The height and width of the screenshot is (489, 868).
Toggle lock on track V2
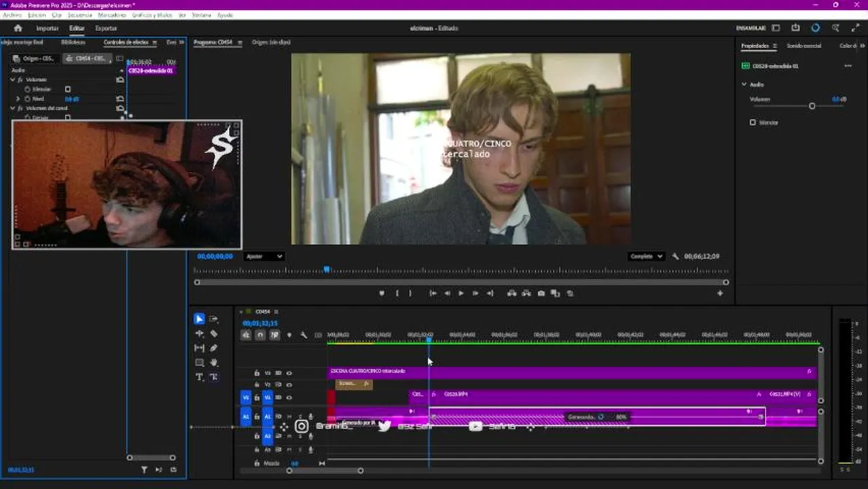(257, 384)
